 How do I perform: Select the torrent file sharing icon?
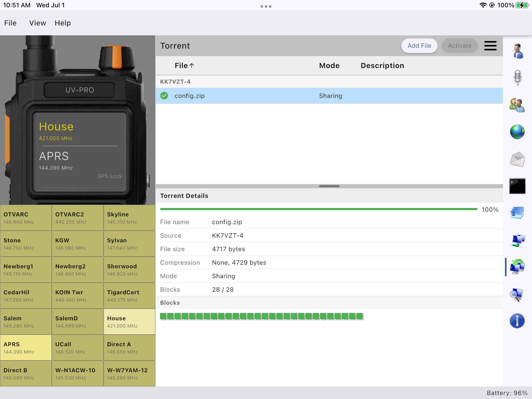click(x=517, y=267)
